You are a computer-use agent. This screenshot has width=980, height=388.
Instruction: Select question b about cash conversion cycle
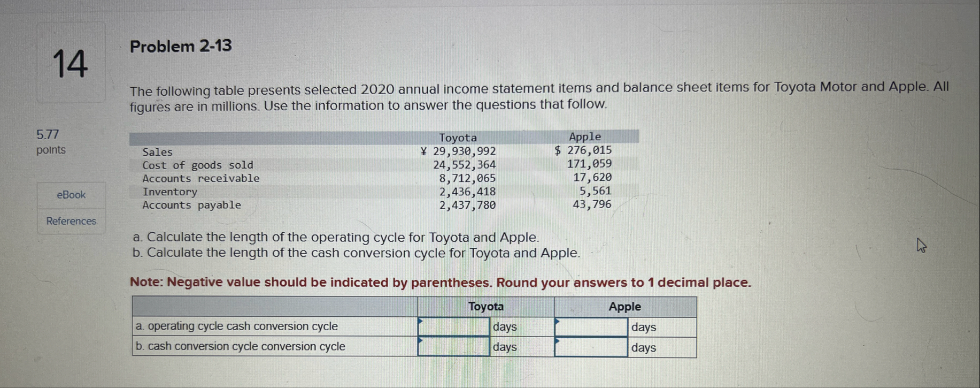pyautogui.click(x=356, y=253)
